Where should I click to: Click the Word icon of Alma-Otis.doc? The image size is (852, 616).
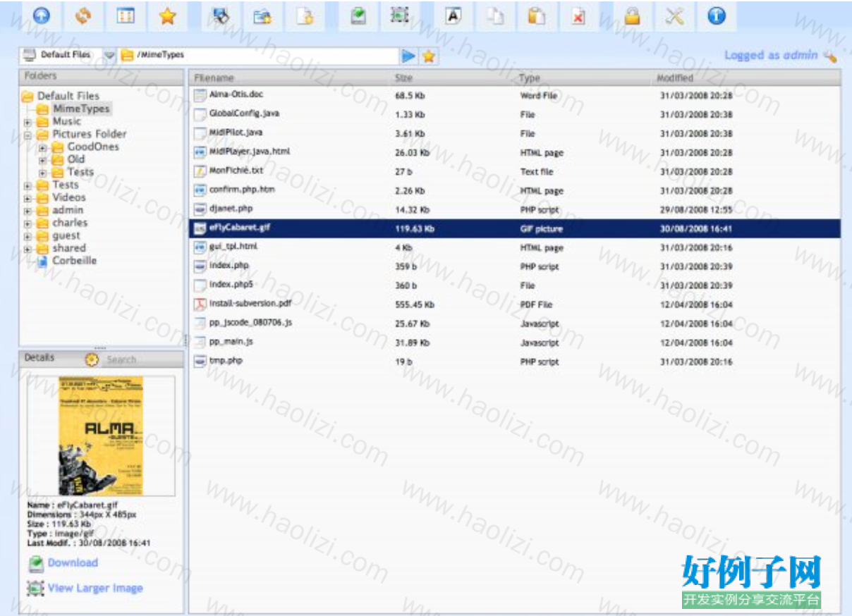point(200,94)
